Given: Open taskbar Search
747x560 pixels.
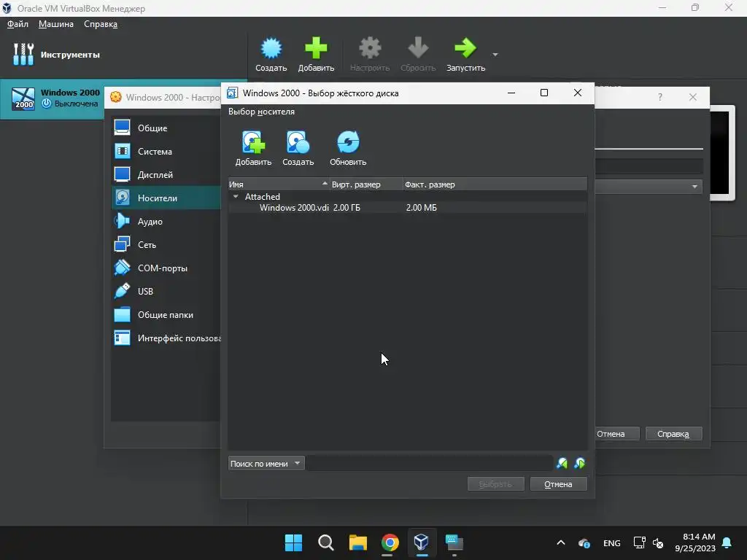Looking at the screenshot, I should click(x=326, y=542).
